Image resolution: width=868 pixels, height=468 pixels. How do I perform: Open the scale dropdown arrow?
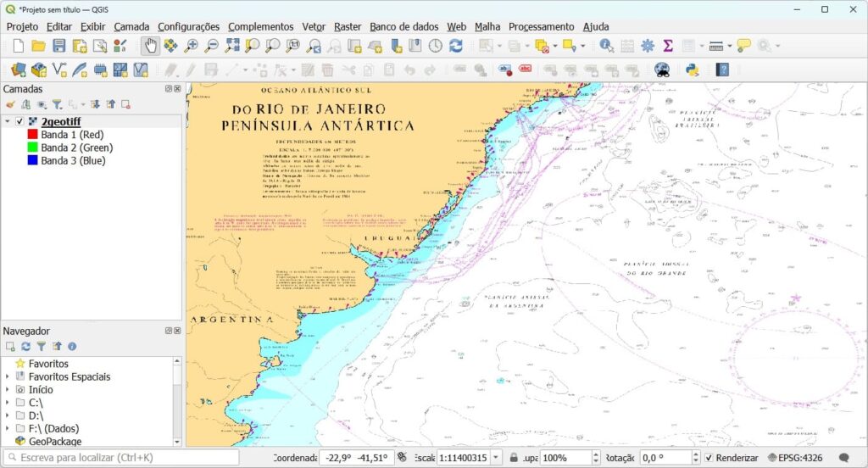click(x=496, y=458)
